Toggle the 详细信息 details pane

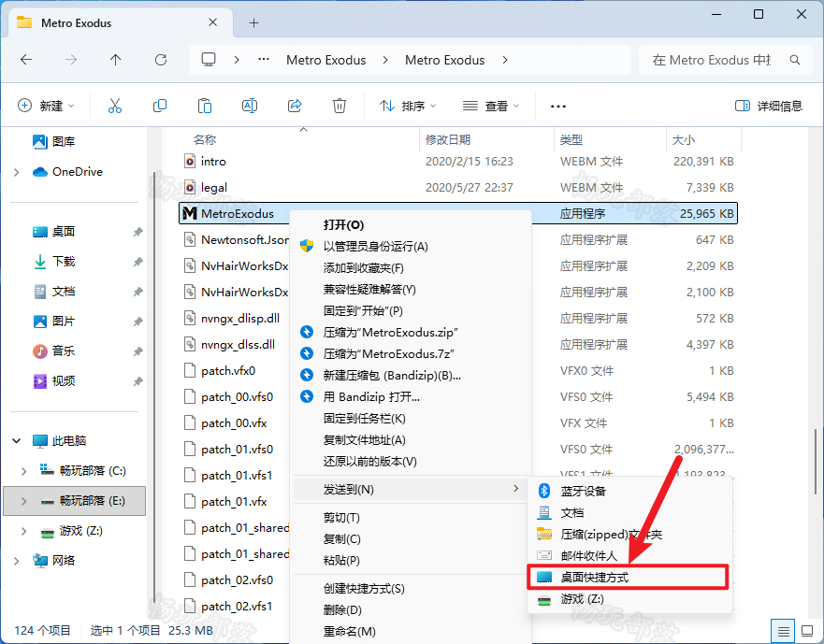(768, 107)
